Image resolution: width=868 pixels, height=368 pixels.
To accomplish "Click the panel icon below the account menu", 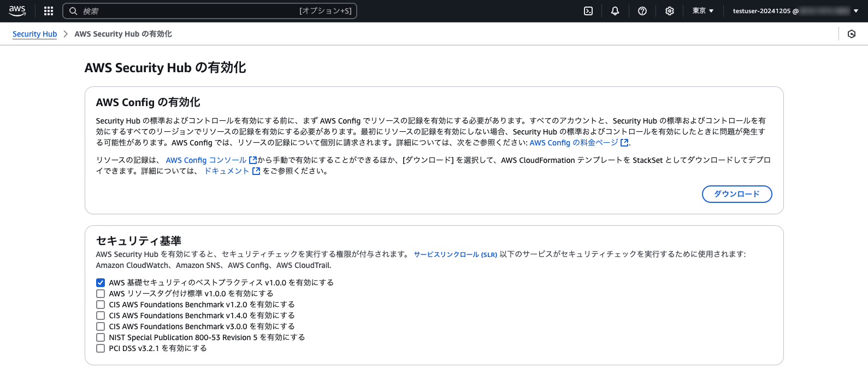I will click(x=852, y=34).
